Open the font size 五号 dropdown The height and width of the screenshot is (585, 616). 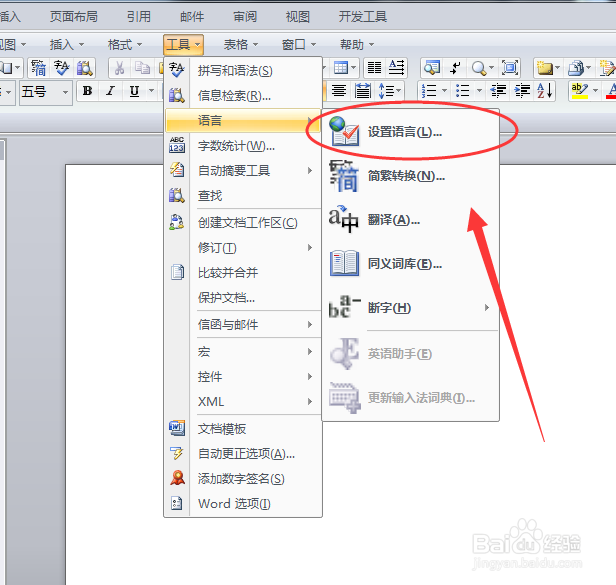(x=65, y=92)
